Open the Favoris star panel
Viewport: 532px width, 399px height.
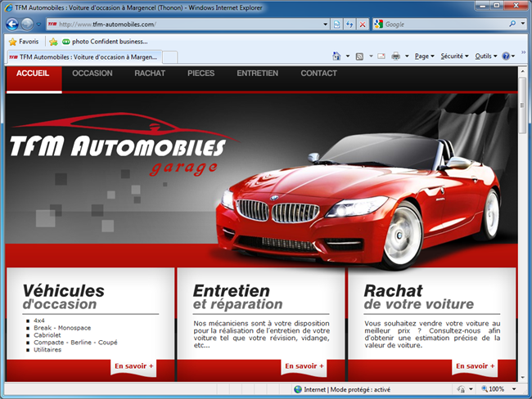23,41
